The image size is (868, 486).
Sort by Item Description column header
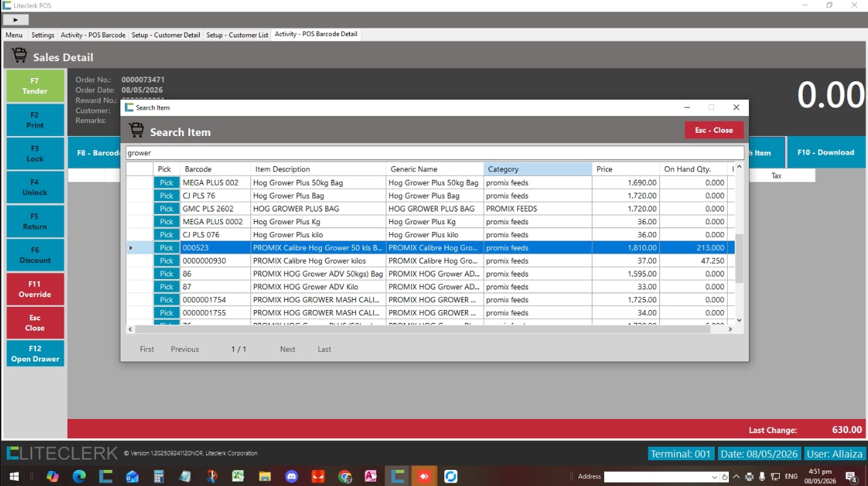pos(318,169)
